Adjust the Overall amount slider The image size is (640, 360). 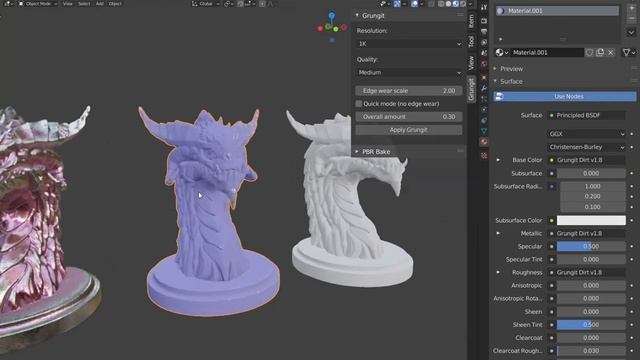[409, 117]
